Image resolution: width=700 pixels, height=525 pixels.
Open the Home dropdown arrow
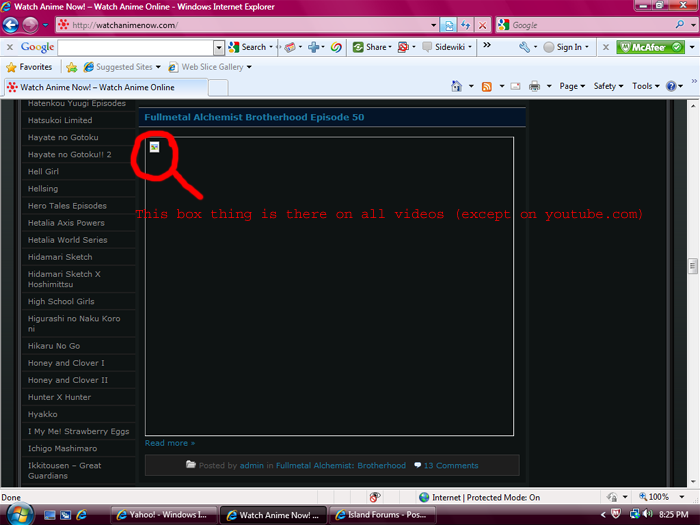(471, 86)
